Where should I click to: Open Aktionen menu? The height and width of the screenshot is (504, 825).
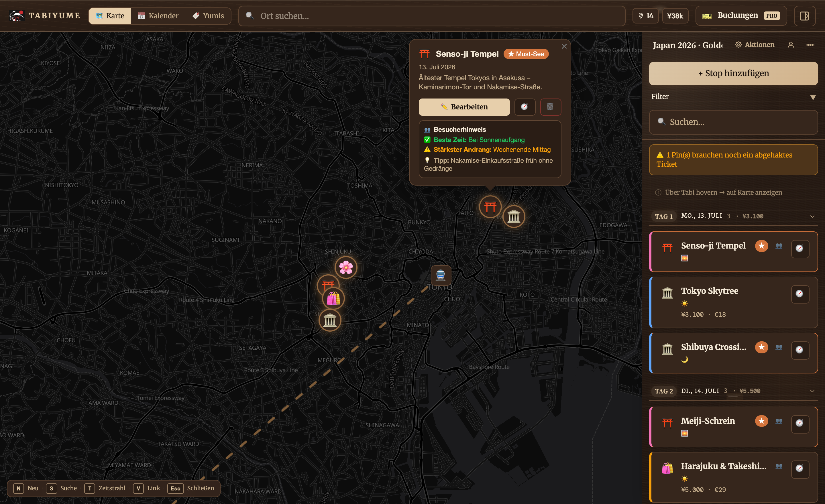click(x=755, y=44)
